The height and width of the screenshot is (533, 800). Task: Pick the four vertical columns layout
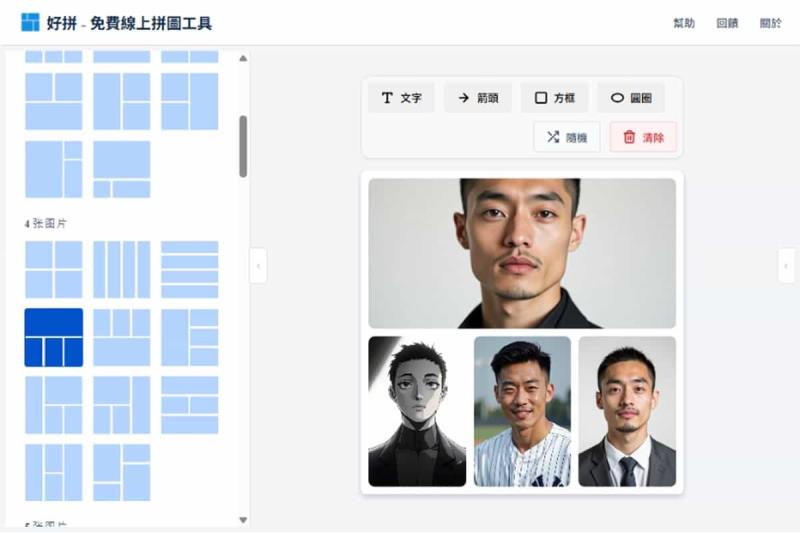tap(121, 269)
